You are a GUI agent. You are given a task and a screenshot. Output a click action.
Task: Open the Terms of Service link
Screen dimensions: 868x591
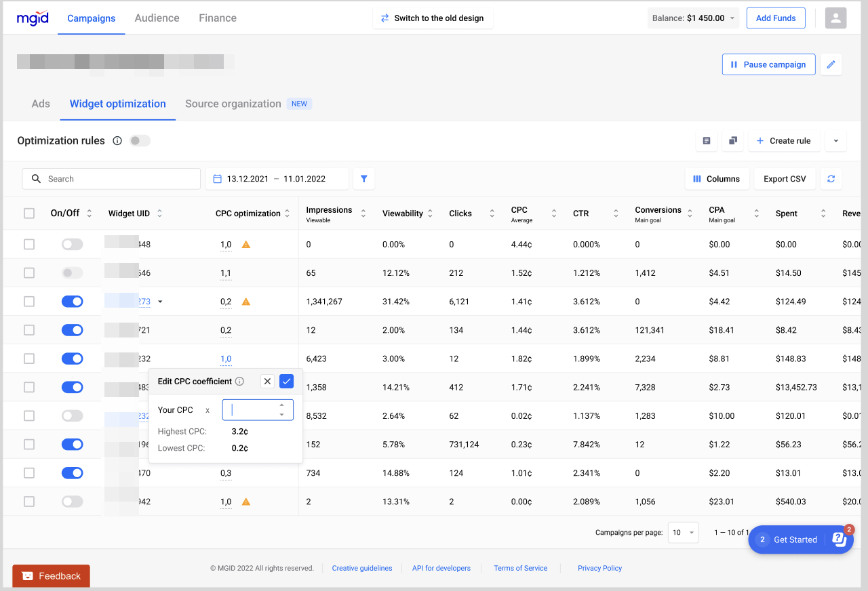point(520,568)
